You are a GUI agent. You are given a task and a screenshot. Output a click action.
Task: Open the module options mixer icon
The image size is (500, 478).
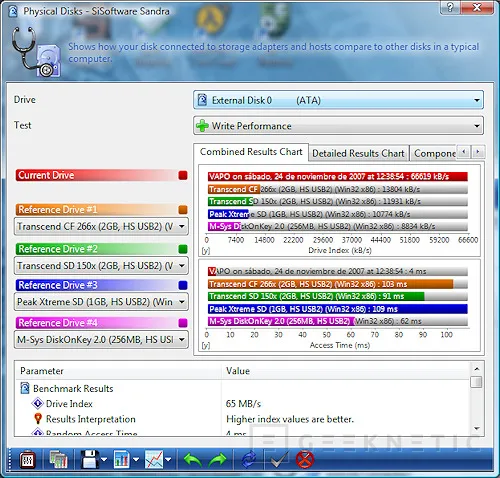click(x=28, y=460)
